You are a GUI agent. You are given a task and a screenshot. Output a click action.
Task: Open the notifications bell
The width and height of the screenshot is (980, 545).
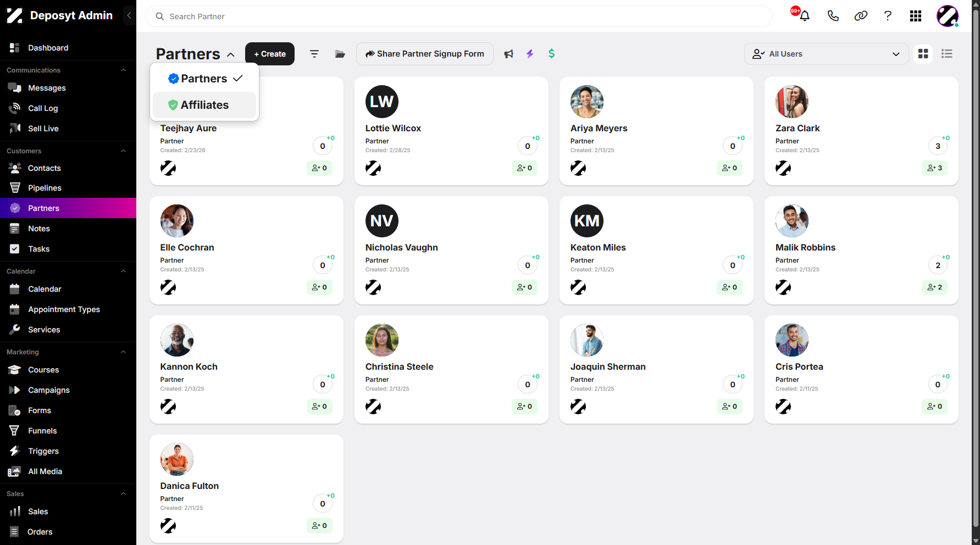(x=805, y=16)
